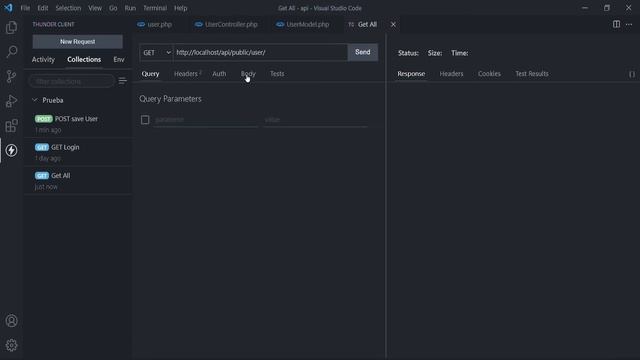Click the Status label in response
Screen dimensions: 640x360
(x=408, y=53)
